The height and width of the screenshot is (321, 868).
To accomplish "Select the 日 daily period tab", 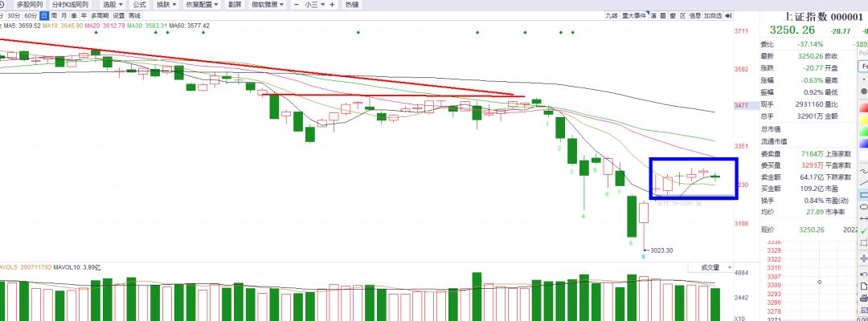I will [x=44, y=15].
